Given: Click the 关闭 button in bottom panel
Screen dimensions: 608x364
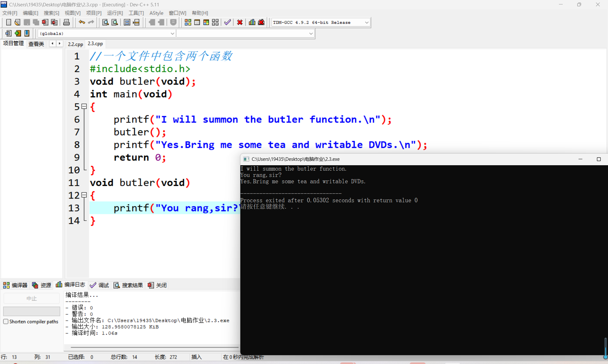Looking at the screenshot, I should tap(157, 285).
